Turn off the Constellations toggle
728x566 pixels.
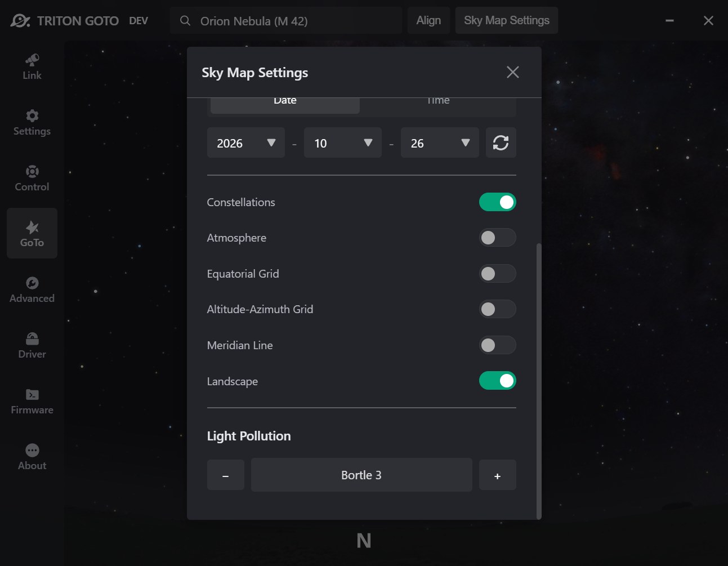pyautogui.click(x=498, y=202)
